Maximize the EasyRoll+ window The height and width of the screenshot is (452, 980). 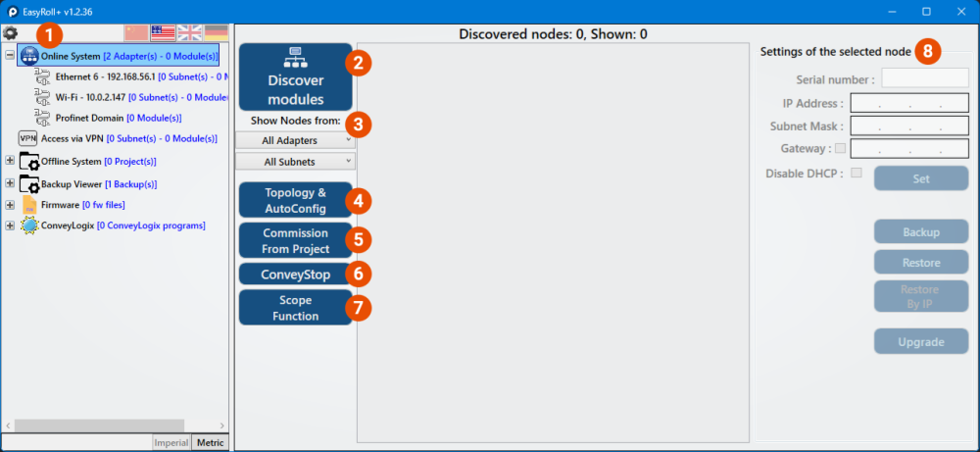point(927,11)
